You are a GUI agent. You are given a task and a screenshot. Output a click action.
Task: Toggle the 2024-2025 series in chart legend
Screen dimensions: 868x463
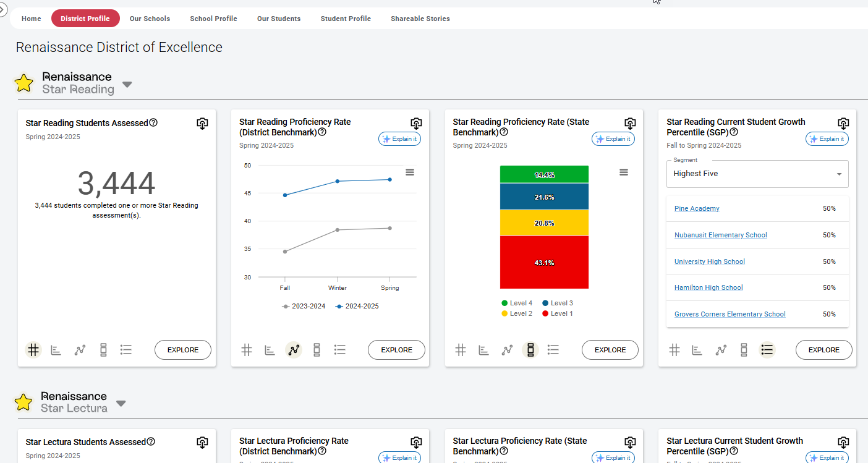pos(357,306)
